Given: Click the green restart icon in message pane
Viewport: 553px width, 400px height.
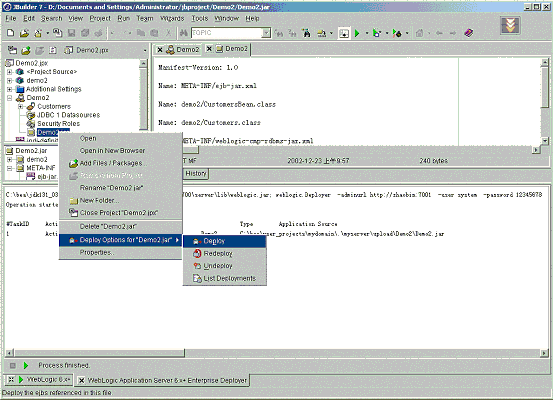Looking at the screenshot, I should coord(25,365).
